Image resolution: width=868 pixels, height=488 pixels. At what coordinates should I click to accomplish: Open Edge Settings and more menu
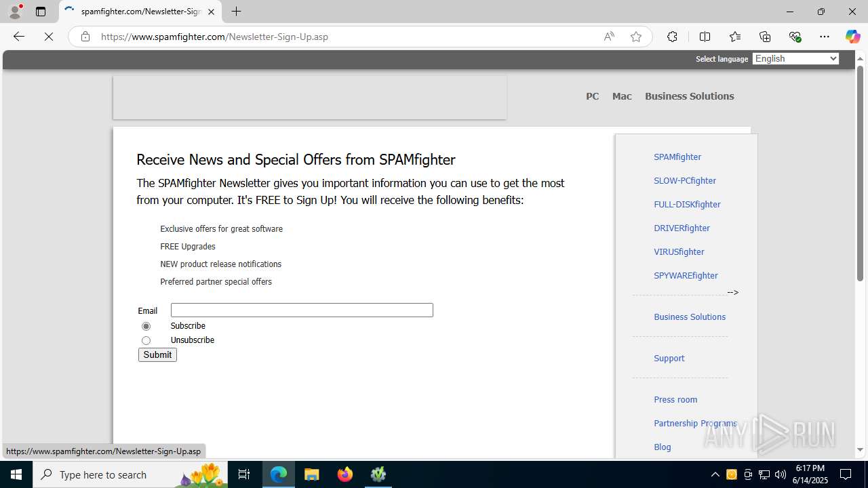(825, 37)
